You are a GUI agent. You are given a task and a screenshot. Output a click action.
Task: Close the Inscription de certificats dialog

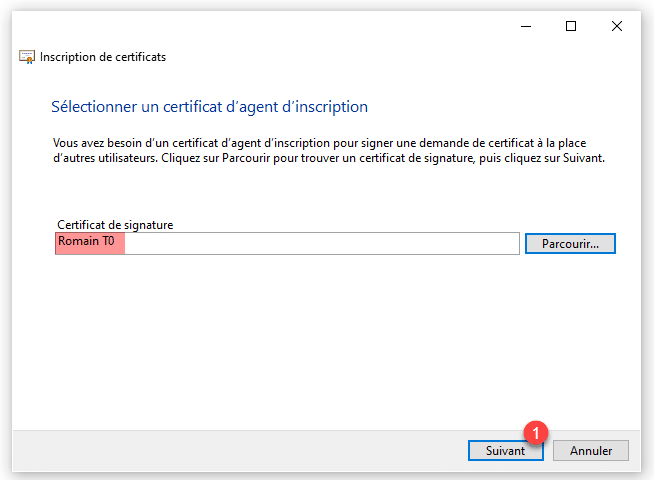point(617,27)
